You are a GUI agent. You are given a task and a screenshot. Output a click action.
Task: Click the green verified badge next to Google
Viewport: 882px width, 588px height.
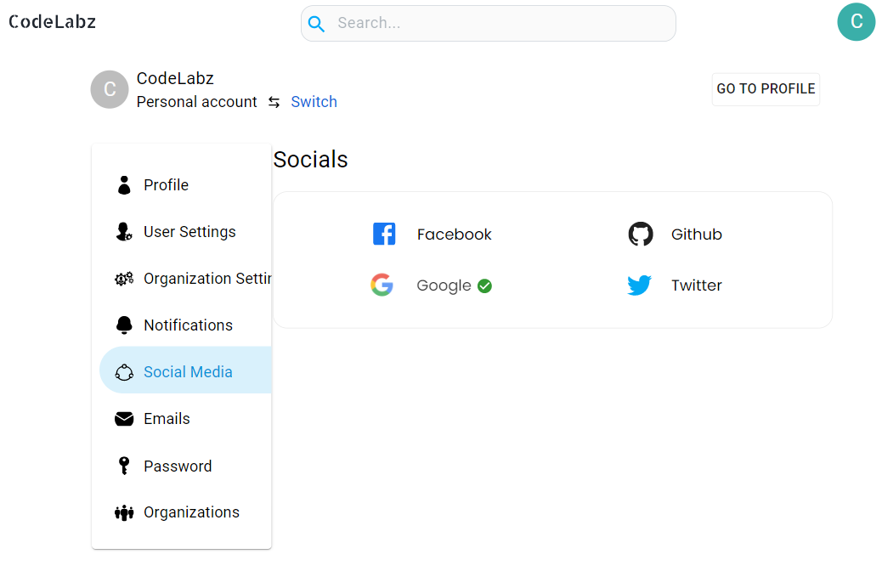484,286
